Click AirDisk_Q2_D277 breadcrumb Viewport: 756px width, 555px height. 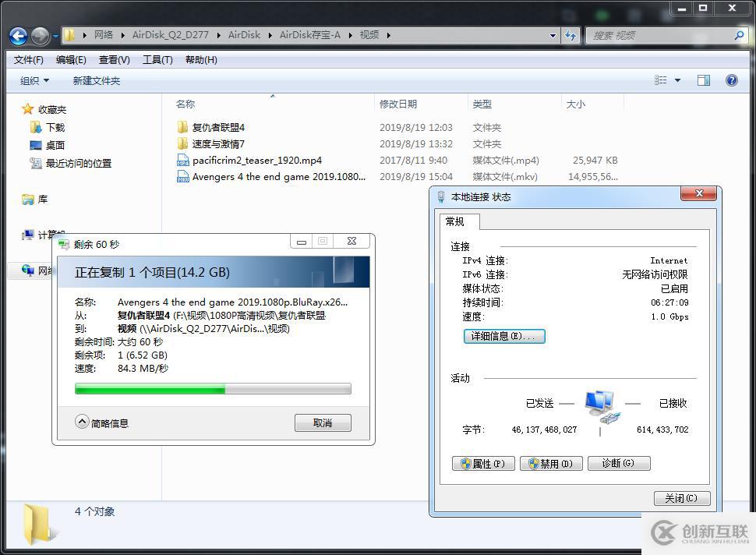click(x=170, y=35)
